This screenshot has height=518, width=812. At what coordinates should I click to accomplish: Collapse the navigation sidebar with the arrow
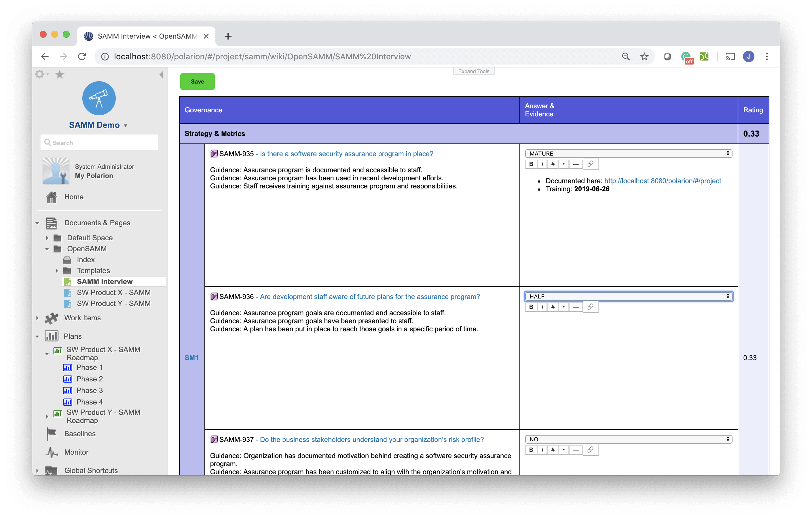[161, 75]
